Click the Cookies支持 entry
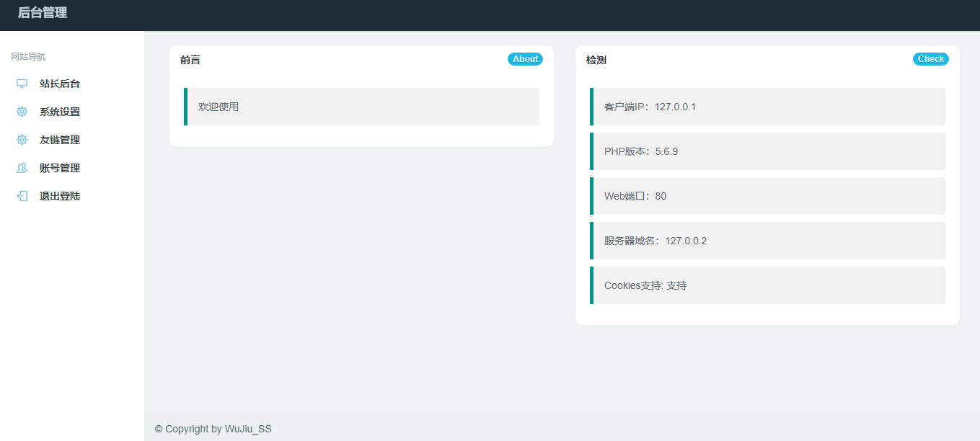Image resolution: width=980 pixels, height=441 pixels. pos(768,285)
